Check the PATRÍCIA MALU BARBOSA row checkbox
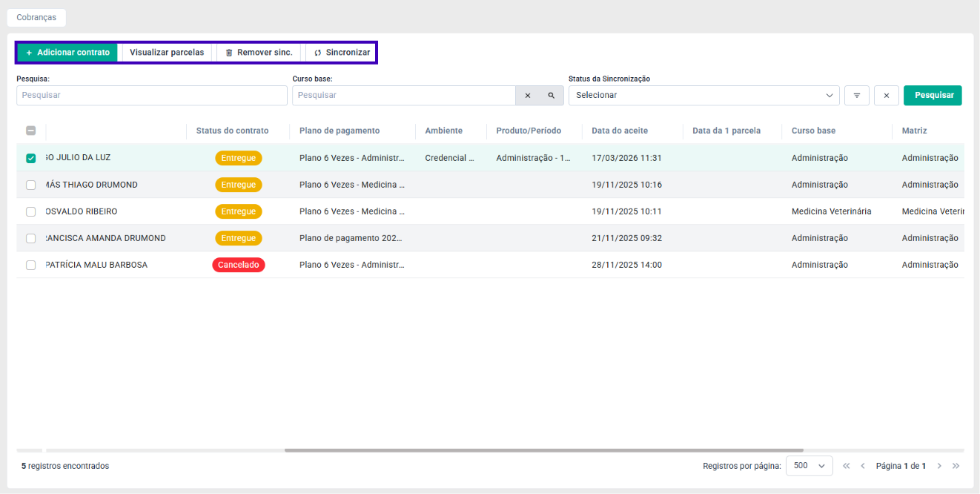980x494 pixels. click(x=31, y=265)
